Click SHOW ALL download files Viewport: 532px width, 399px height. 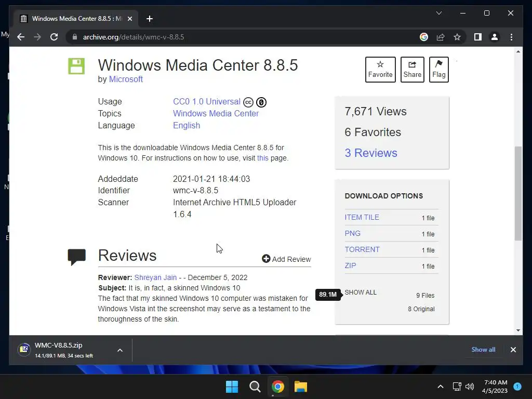coord(361,292)
